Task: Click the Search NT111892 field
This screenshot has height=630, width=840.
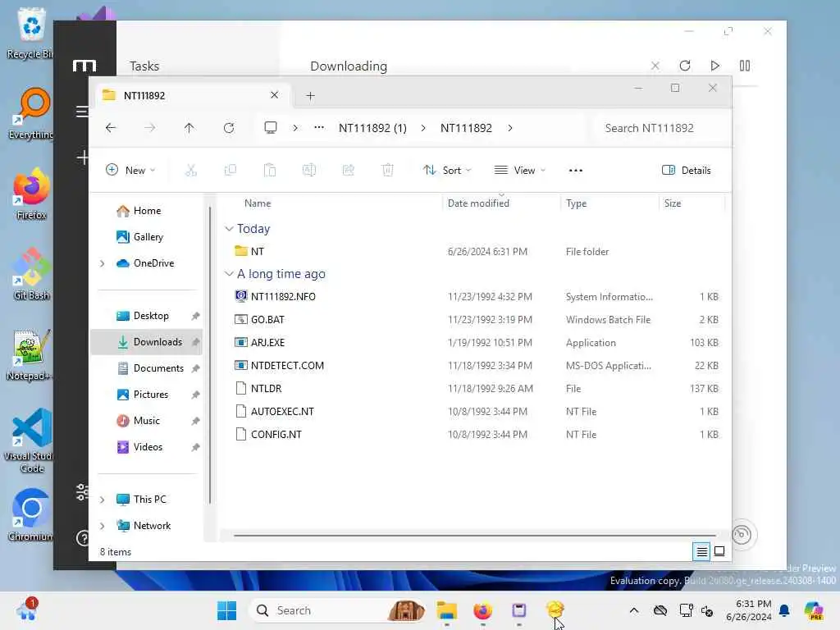Action: tap(659, 128)
